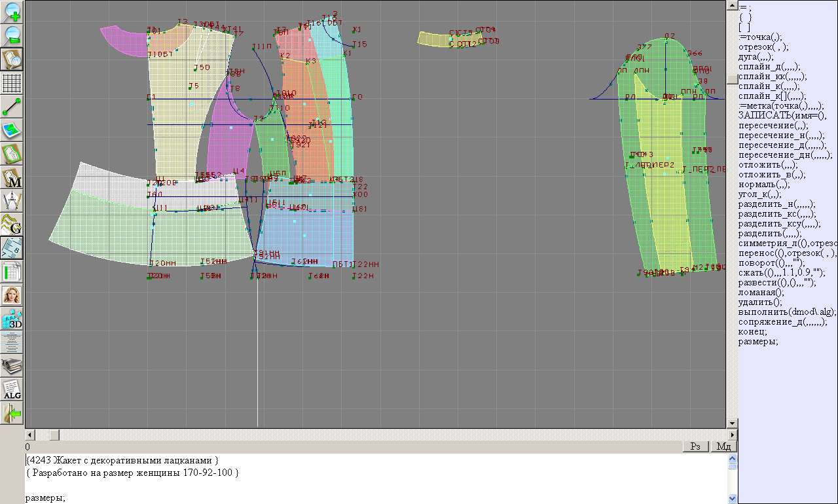Click the exit door arrow icon
The width and height of the screenshot is (838, 504).
coord(12,413)
